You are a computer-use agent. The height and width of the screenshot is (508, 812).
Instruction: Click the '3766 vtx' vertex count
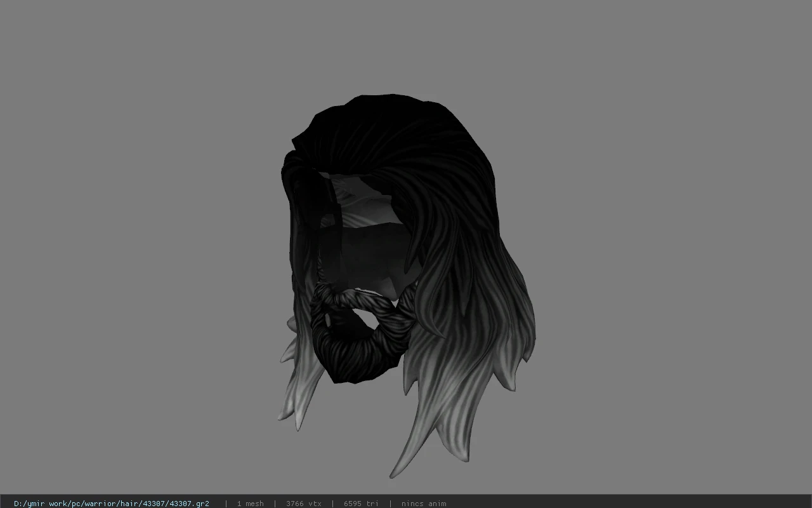(304, 504)
